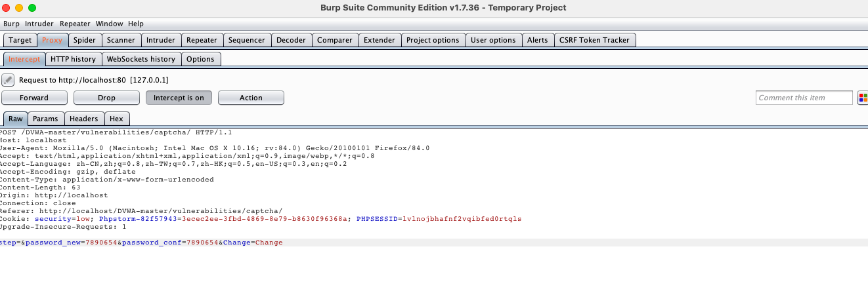Click the Accept-Encoding header line
This screenshot has height=293, width=868.
click(68, 172)
